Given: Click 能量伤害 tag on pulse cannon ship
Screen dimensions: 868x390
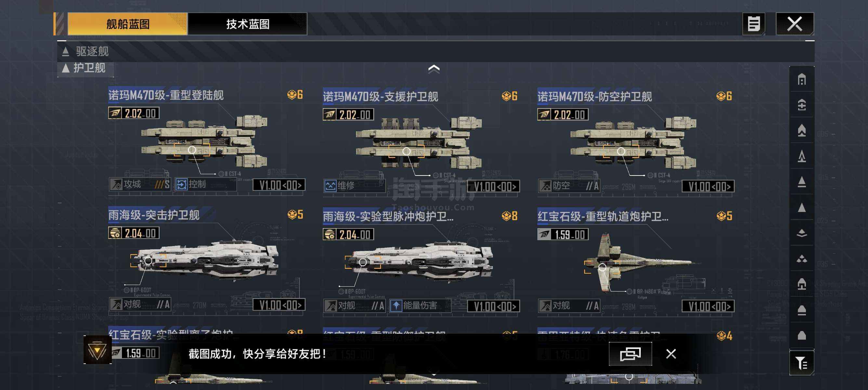Looking at the screenshot, I should coord(420,305).
